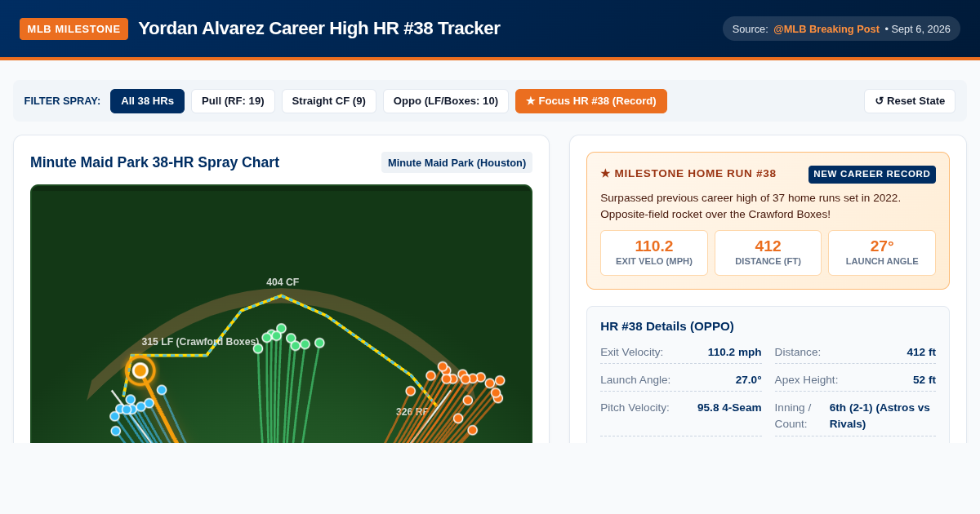Click the Sept 6, 2026 date text
980x514 pixels.
coord(920,29)
